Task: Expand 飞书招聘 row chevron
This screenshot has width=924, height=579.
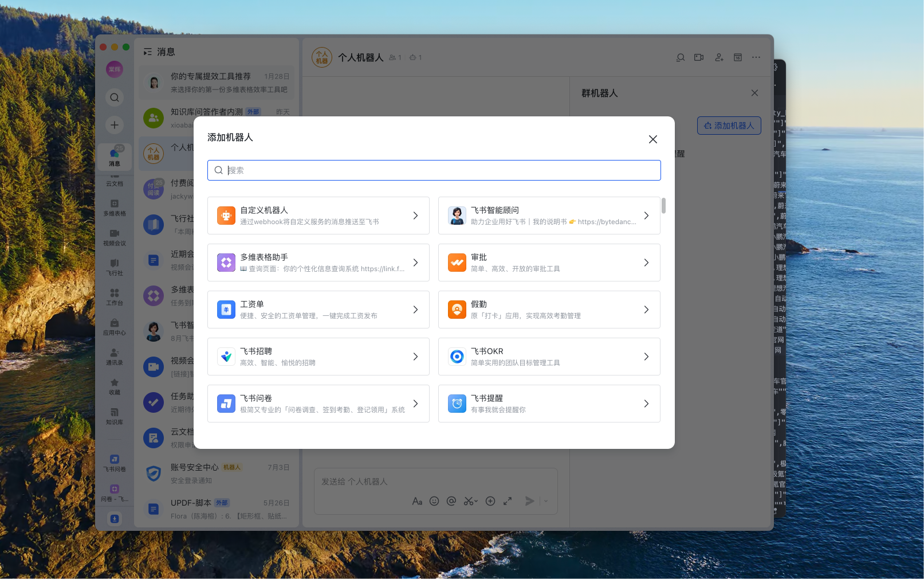Action: click(416, 357)
